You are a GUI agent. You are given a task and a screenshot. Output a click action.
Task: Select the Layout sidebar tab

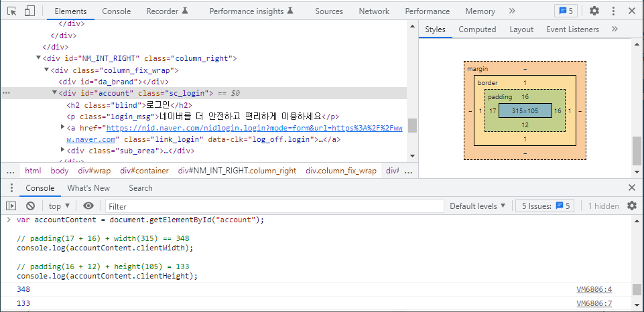pyautogui.click(x=521, y=29)
